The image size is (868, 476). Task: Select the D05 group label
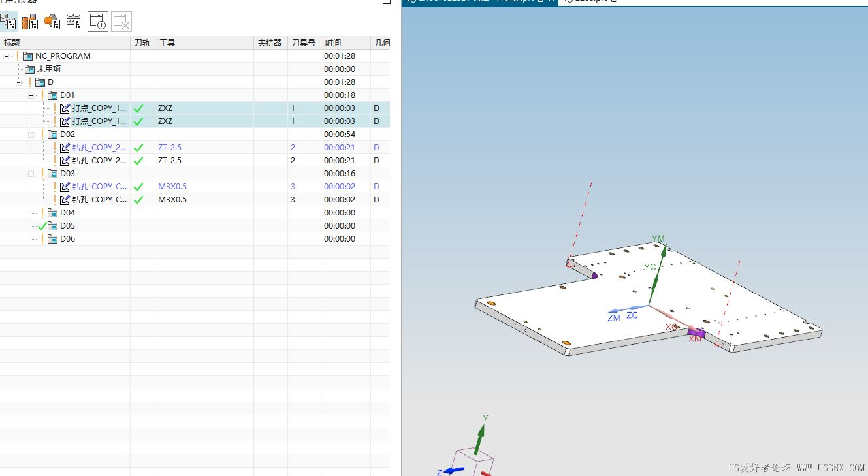point(67,226)
